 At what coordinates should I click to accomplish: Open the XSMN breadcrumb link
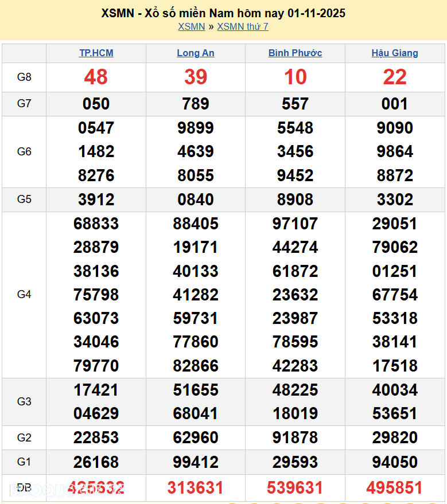pos(191,26)
